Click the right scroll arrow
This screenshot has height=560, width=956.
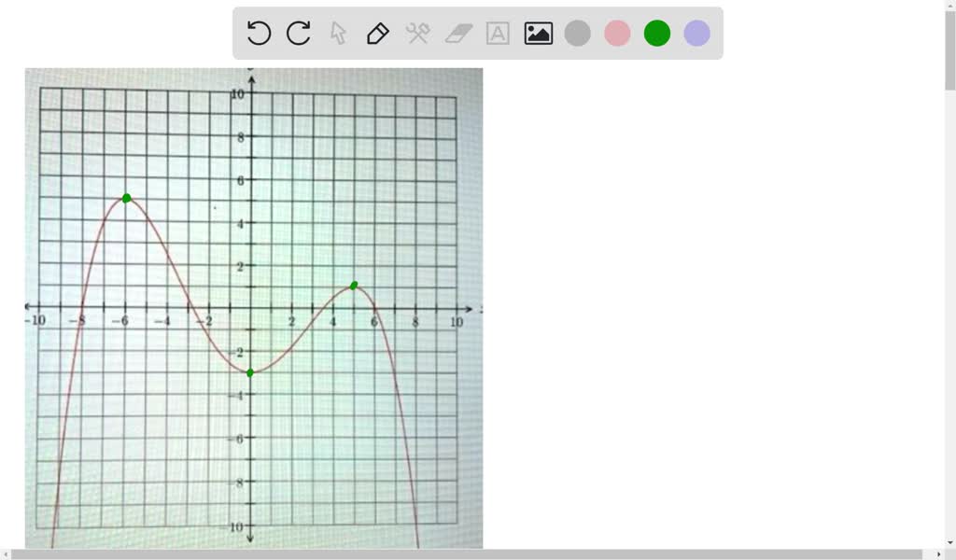(x=938, y=553)
